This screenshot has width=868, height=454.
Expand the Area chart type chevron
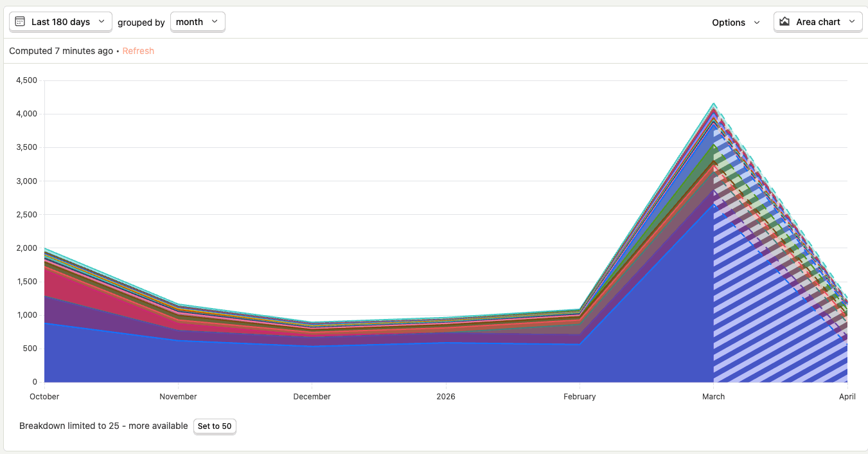(852, 22)
